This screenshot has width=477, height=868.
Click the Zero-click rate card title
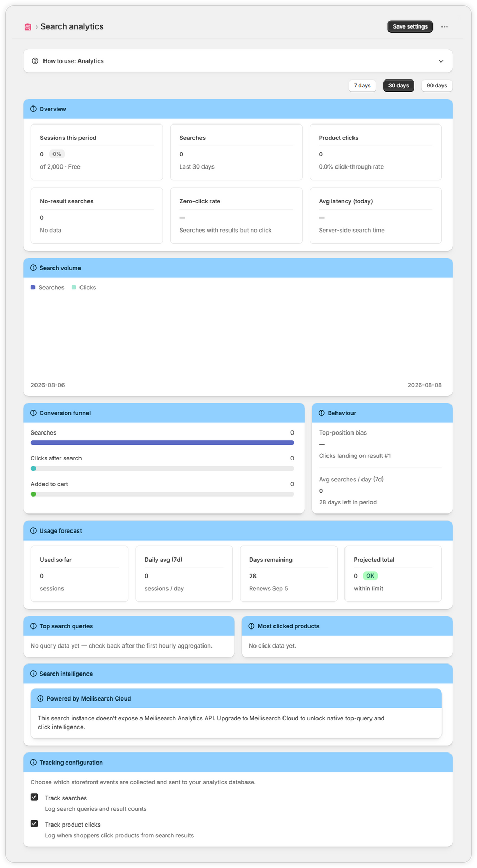click(200, 201)
